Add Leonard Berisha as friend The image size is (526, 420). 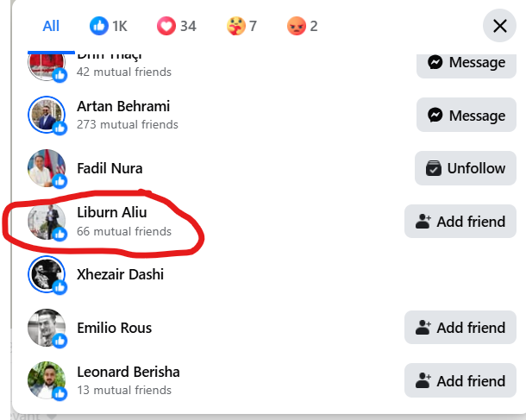tap(460, 380)
